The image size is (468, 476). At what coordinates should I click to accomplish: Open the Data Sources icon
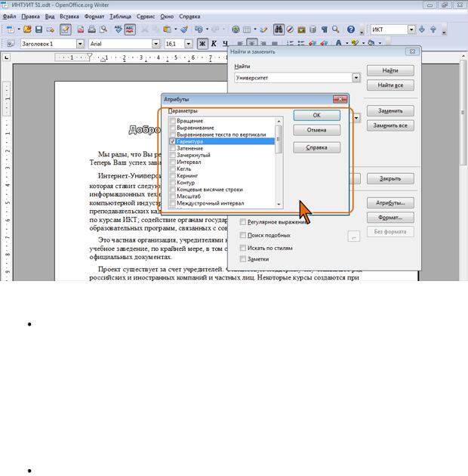point(313,29)
